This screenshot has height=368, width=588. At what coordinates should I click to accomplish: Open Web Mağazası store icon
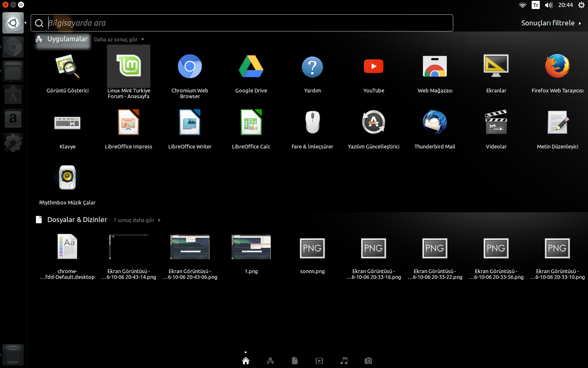point(435,67)
